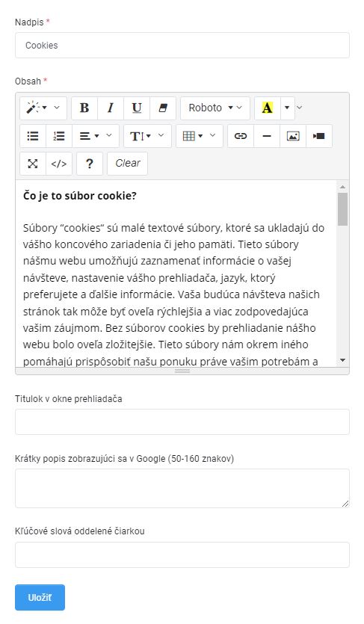Toggle italic formatting

pos(111,108)
